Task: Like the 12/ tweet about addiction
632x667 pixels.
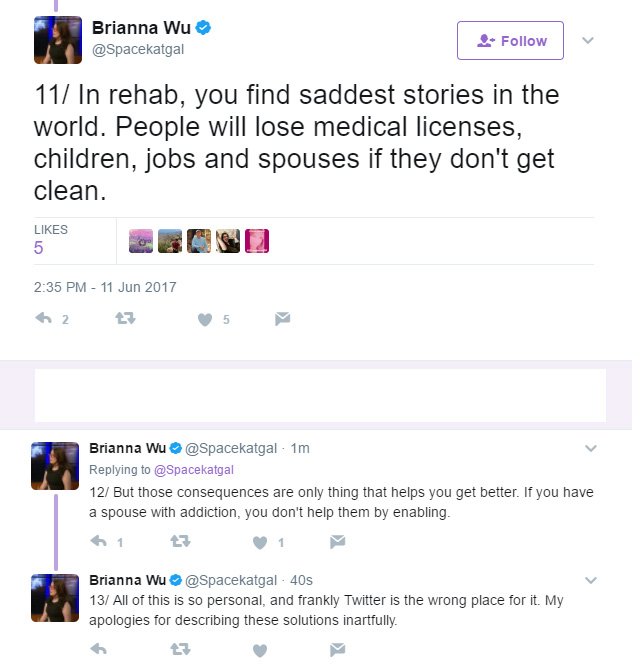Action: (260, 543)
